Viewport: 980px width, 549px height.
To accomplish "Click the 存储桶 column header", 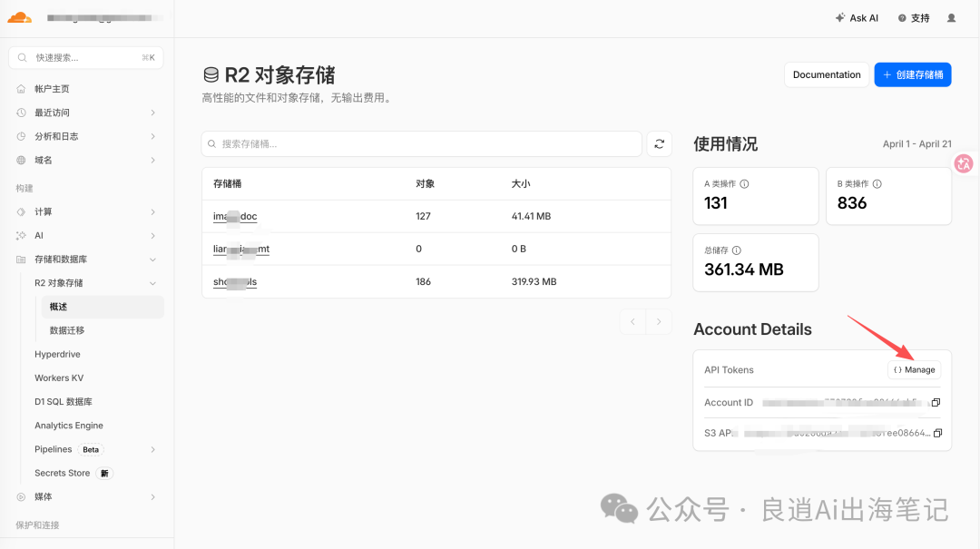I will [x=227, y=184].
